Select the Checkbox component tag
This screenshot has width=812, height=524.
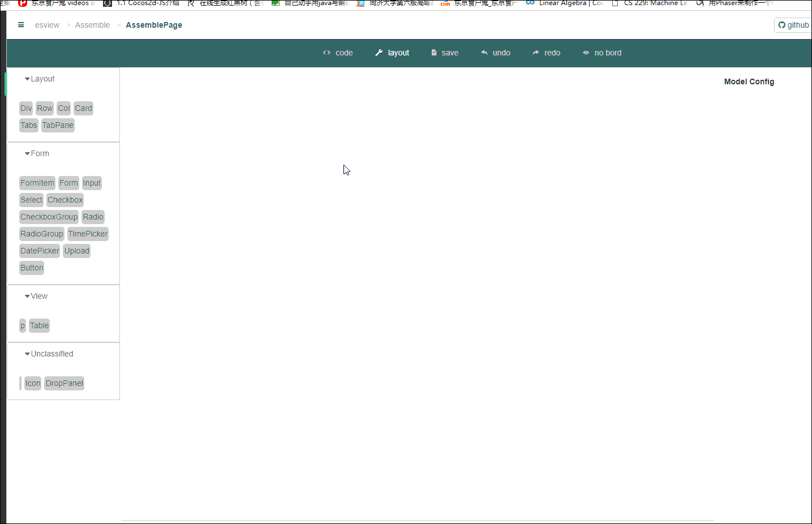[65, 200]
